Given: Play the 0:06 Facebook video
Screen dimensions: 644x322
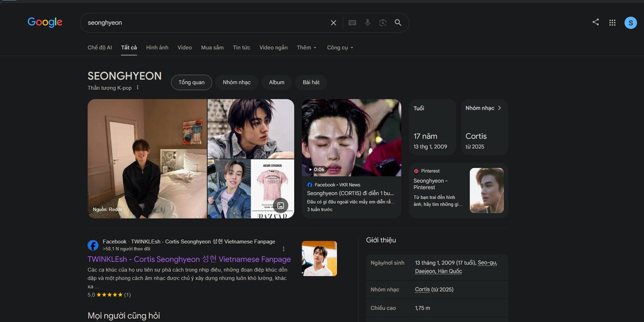Looking at the screenshot, I should click(351, 138).
